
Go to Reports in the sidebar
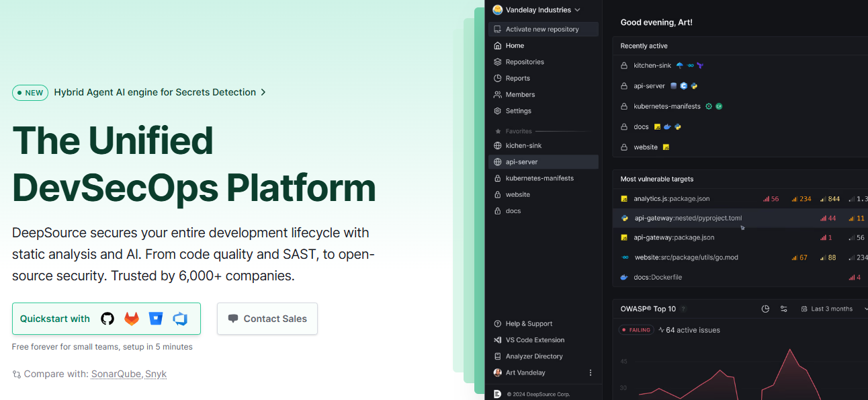517,78
